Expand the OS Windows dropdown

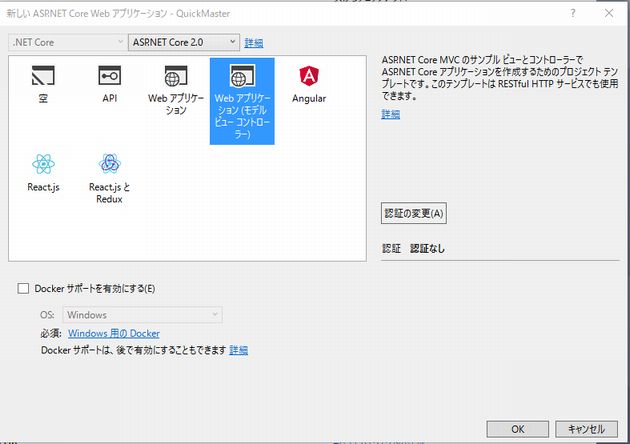pos(142,315)
